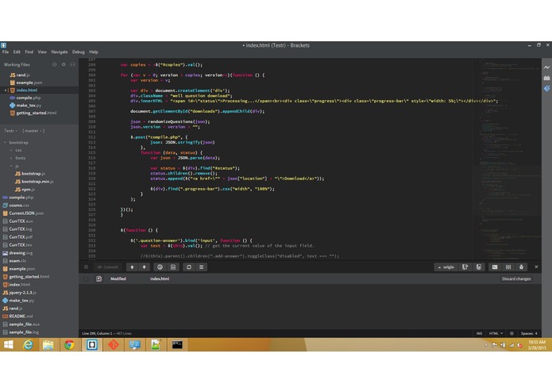Screen dimensions: 552x392
Task: Check the checkbox in the index.html Modified row
Action: pos(86,279)
